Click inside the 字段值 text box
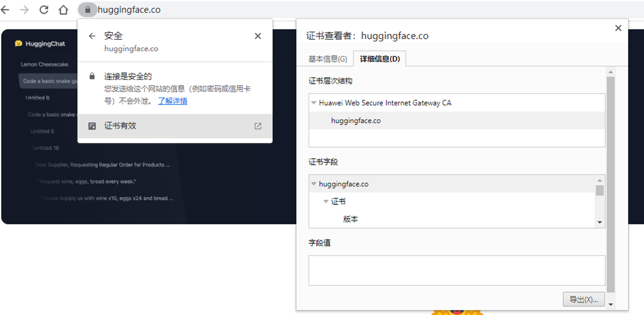 pyautogui.click(x=457, y=271)
